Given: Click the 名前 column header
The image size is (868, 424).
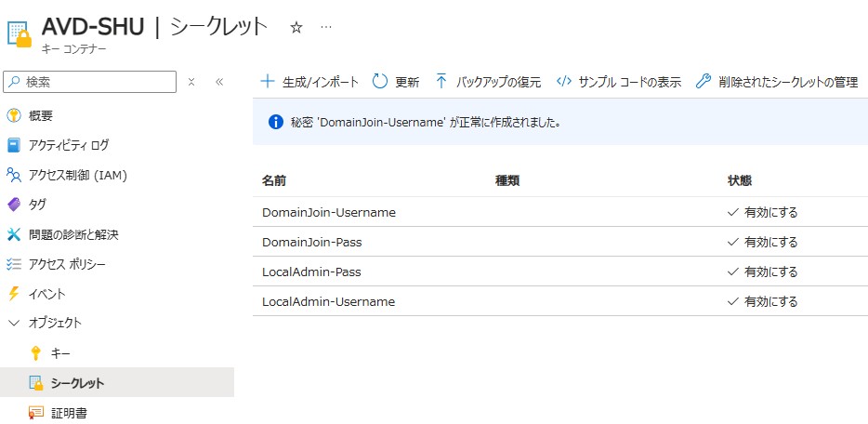Looking at the screenshot, I should tap(273, 180).
